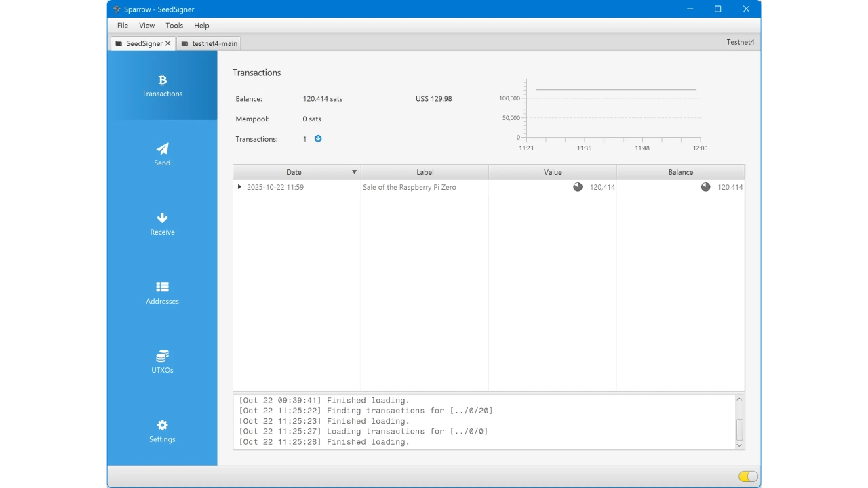Screen dimensions: 868x488
Task: Open the Send sidebar section
Action: click(x=162, y=155)
